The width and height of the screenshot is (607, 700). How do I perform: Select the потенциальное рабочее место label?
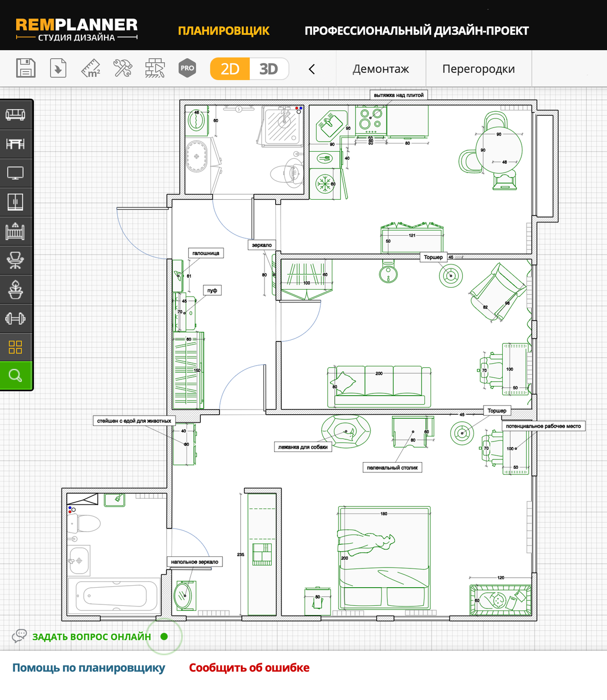pyautogui.click(x=543, y=426)
